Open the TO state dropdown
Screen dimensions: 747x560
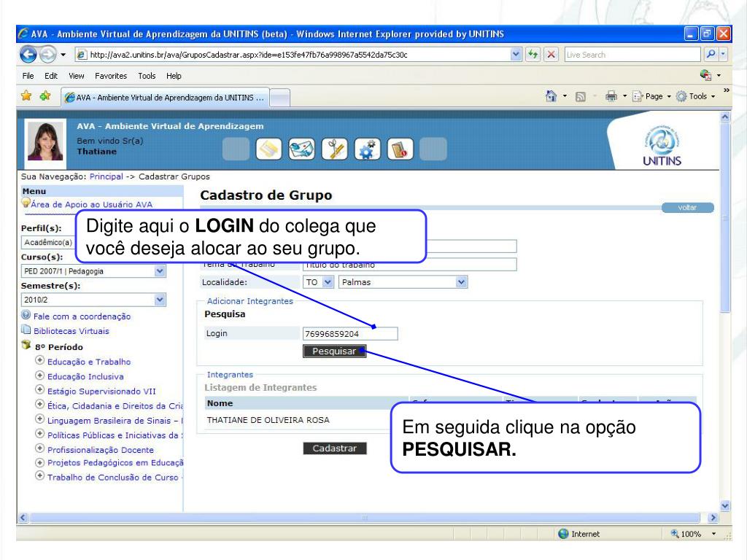pyautogui.click(x=328, y=282)
